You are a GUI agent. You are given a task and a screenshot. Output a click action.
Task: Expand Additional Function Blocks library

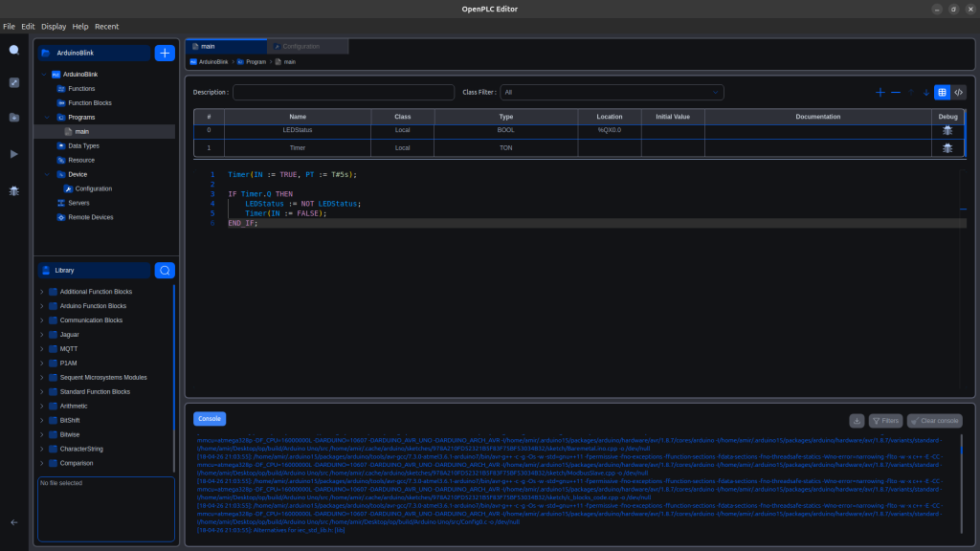(42, 292)
